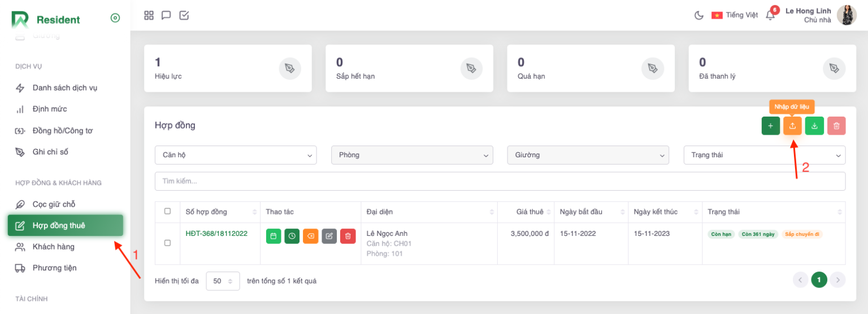Click the orange import data upload icon
Viewport: 868px width, 314px height.
[x=792, y=126]
